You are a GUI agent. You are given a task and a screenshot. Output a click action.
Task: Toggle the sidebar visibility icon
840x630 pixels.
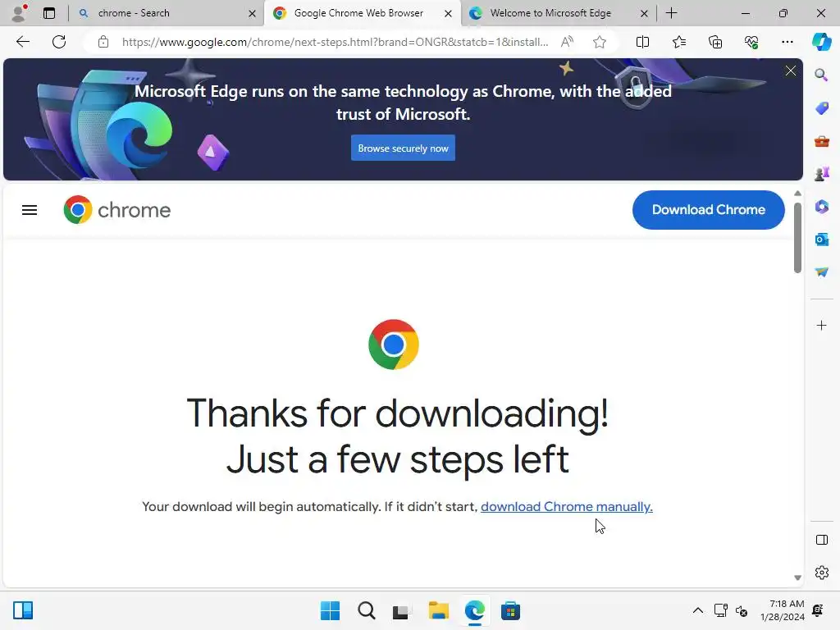tap(821, 540)
